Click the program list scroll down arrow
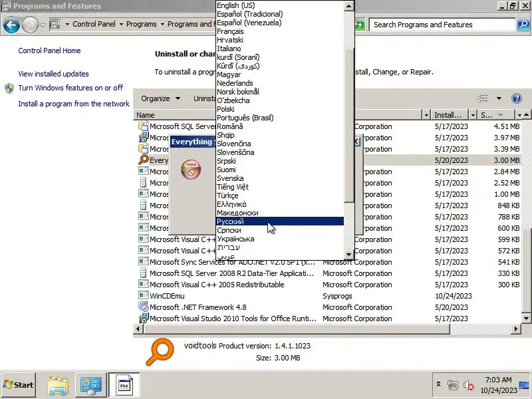The width and height of the screenshot is (532, 399). click(526, 319)
